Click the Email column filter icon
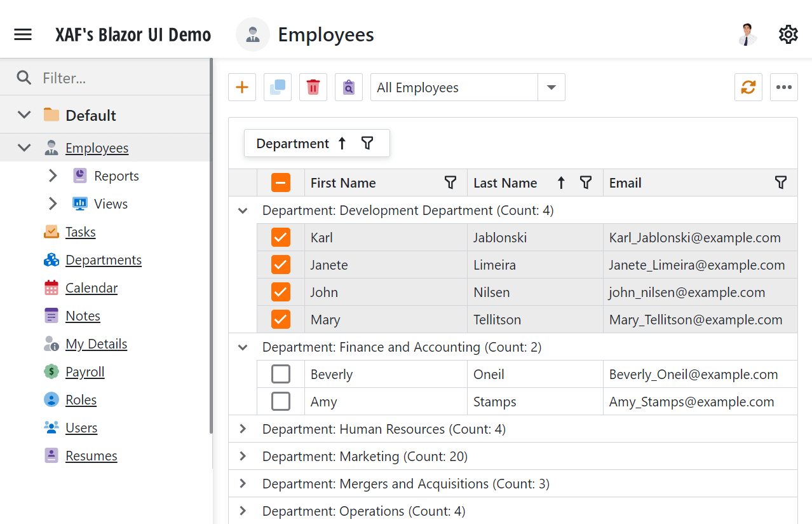The width and height of the screenshot is (812, 524). tap(781, 183)
